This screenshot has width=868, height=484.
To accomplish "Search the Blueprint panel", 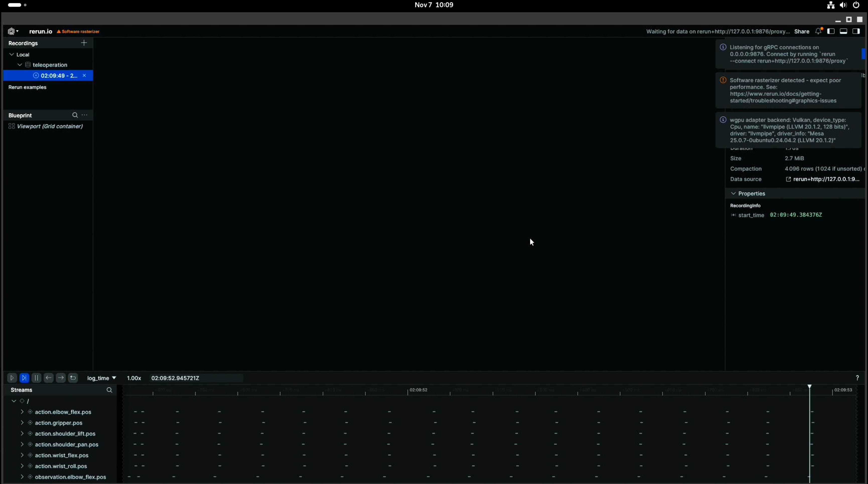I will tap(75, 115).
